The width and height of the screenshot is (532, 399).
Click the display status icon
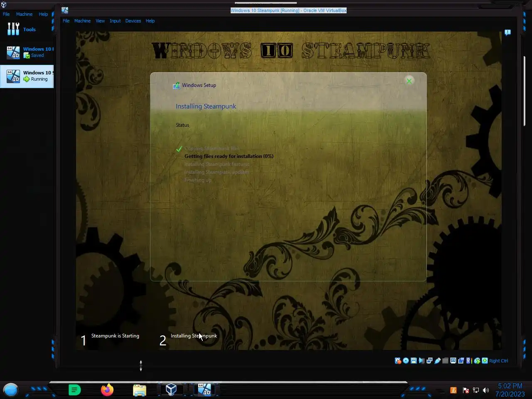453,361
